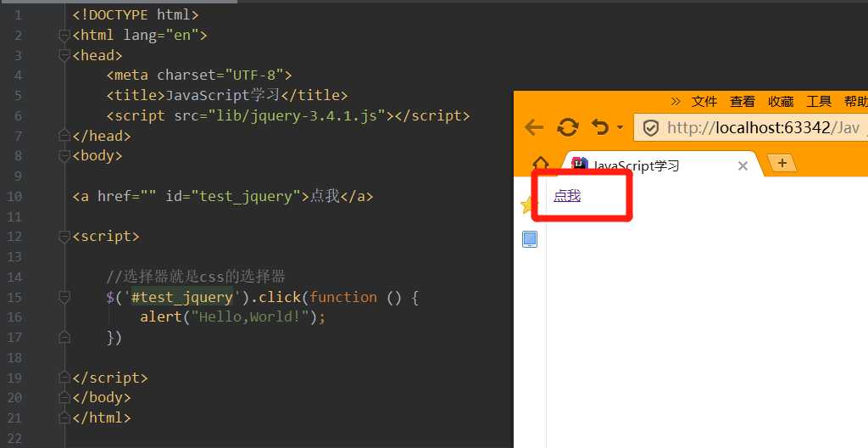Click the //选择器就是css的选择器 comment line
Viewport: 868px width, 448px height.
(x=196, y=276)
